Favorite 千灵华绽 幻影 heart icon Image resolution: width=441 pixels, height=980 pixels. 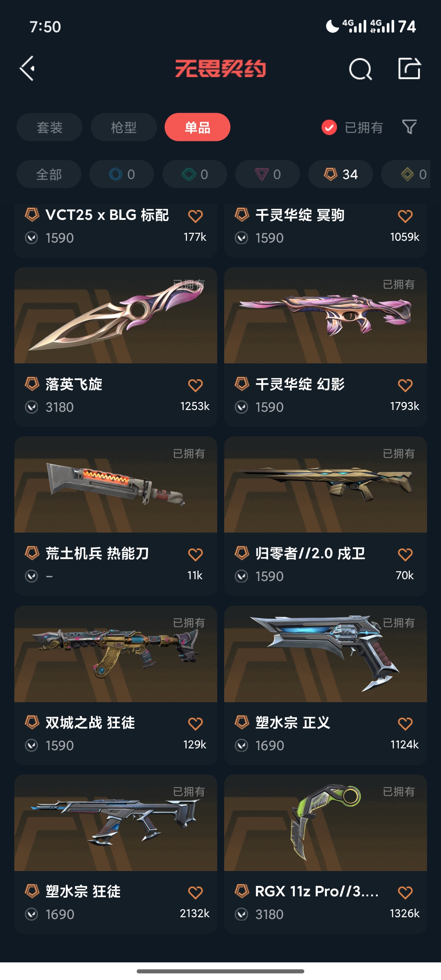(x=405, y=385)
